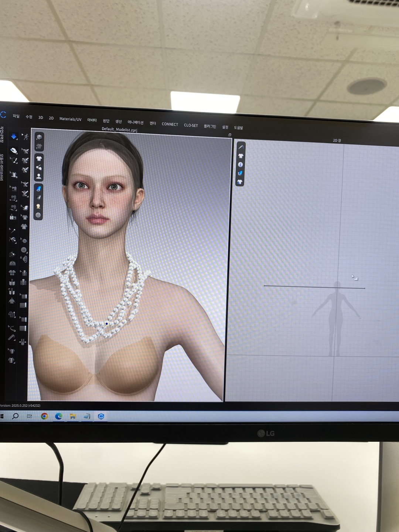
Task: Click the walking avatar motion icon
Action: click(x=25, y=137)
